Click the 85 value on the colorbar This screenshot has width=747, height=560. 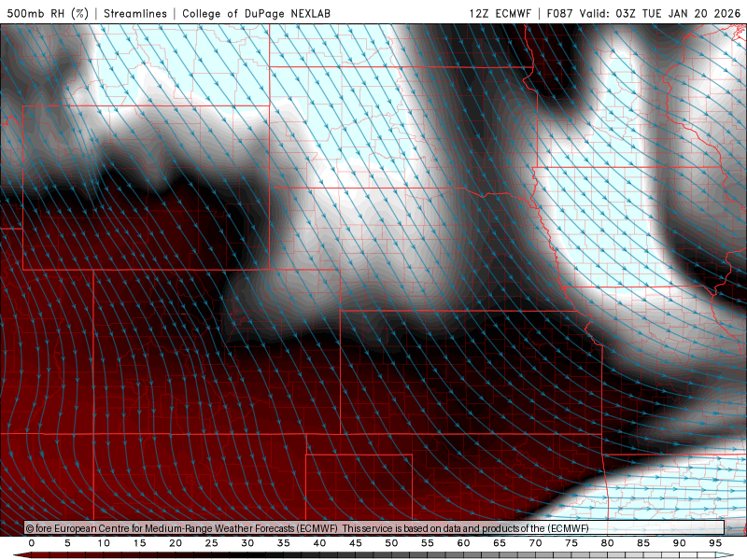coord(643,543)
